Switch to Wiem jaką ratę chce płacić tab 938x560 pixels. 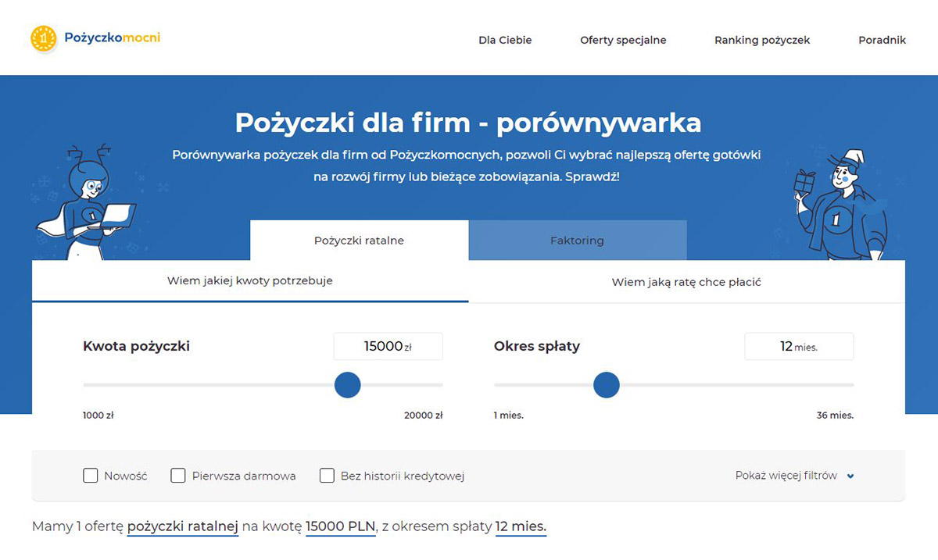point(686,282)
